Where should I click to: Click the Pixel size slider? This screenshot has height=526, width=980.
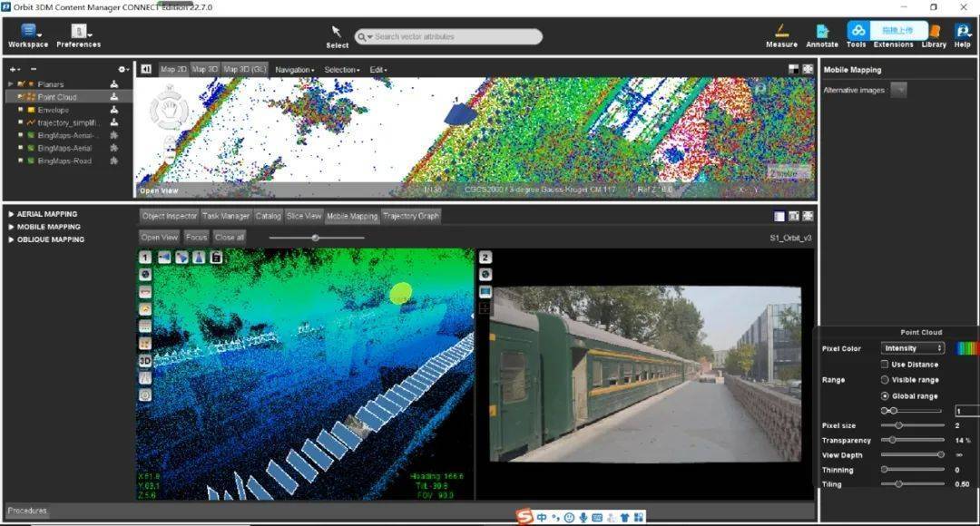click(x=913, y=425)
